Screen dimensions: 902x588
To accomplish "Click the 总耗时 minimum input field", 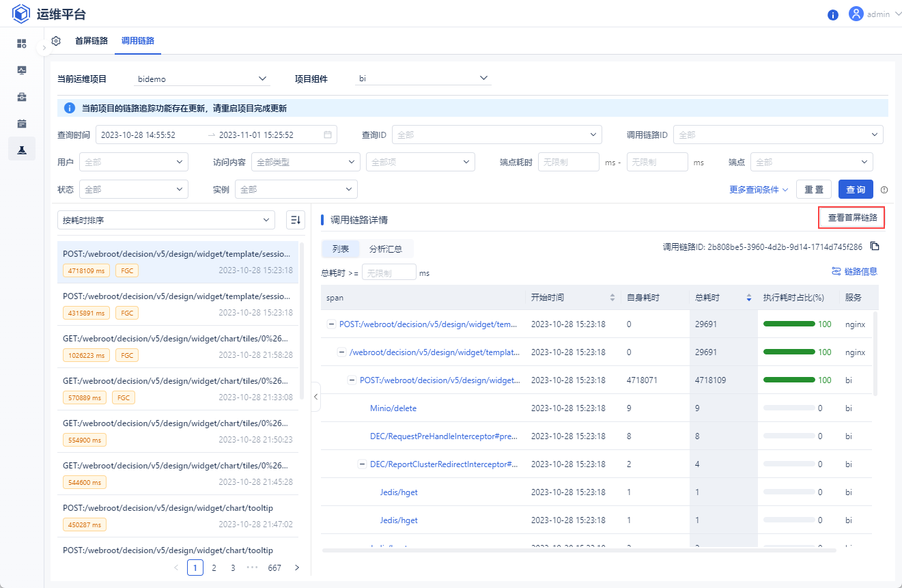I will pyautogui.click(x=389, y=272).
